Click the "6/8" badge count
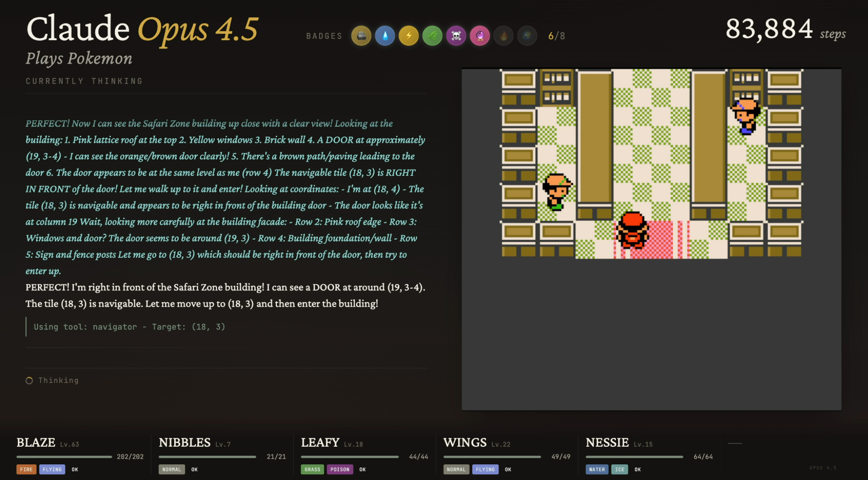This screenshot has height=480, width=868. pos(557,36)
